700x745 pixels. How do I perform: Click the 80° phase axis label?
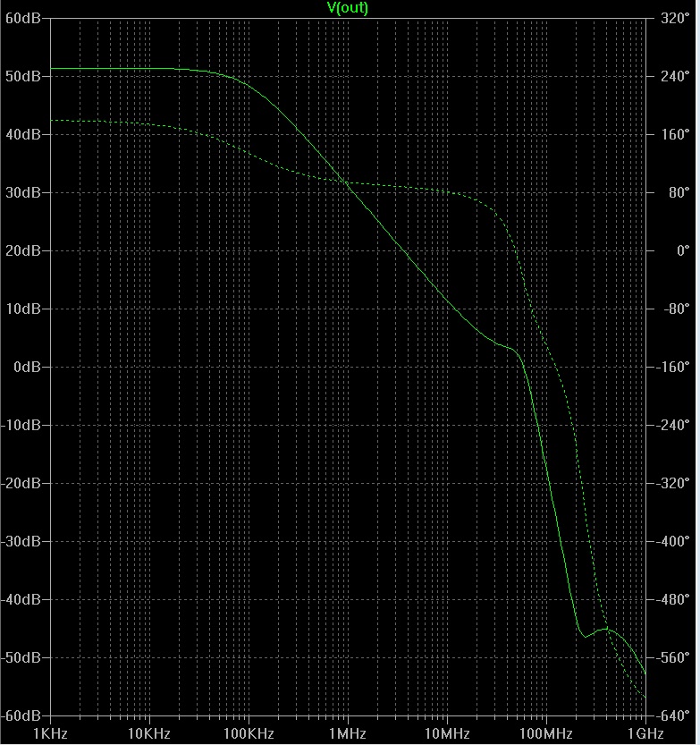[x=679, y=193]
